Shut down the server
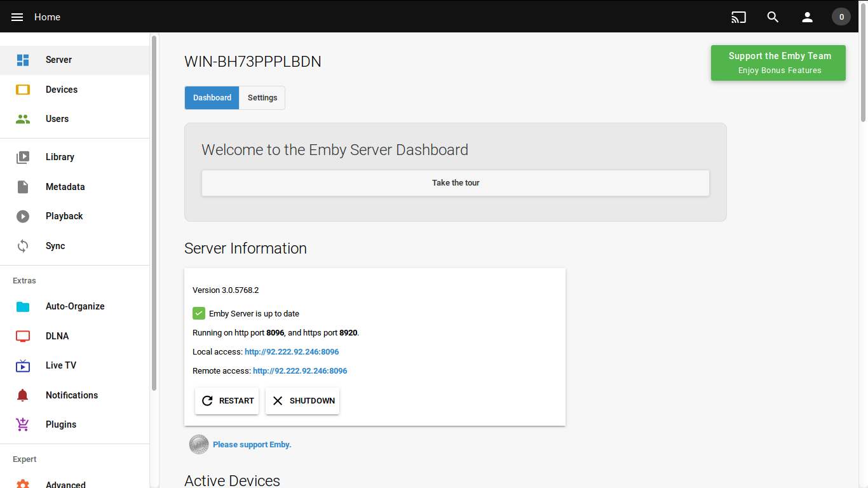 pyautogui.click(x=302, y=401)
